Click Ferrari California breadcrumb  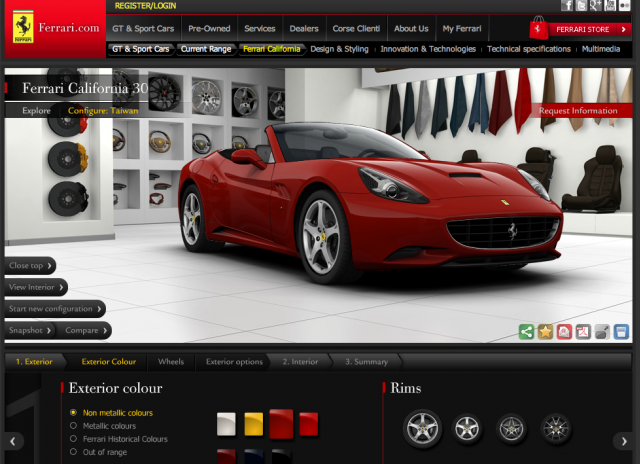point(272,49)
